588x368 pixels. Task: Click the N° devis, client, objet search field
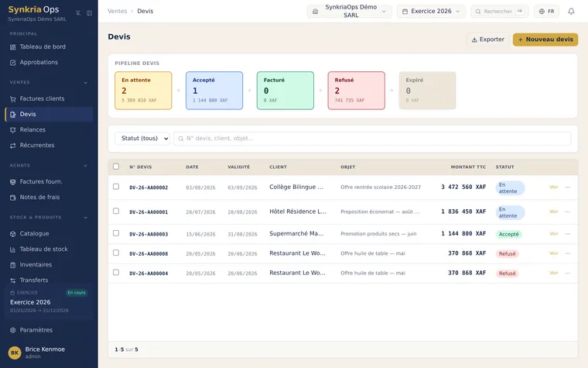tap(372, 139)
